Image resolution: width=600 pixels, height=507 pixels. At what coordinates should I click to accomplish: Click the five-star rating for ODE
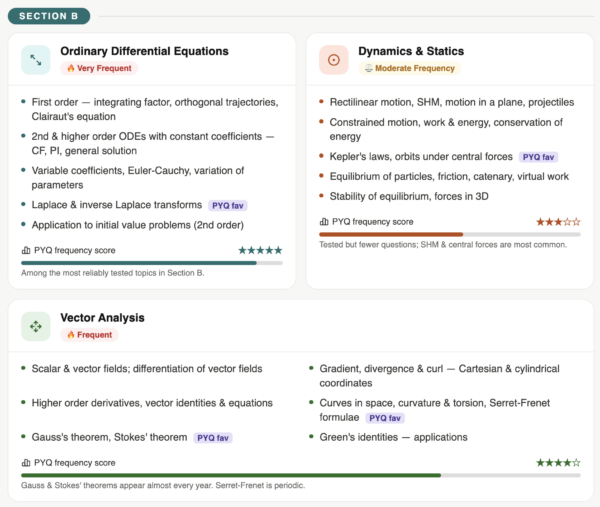(x=260, y=250)
